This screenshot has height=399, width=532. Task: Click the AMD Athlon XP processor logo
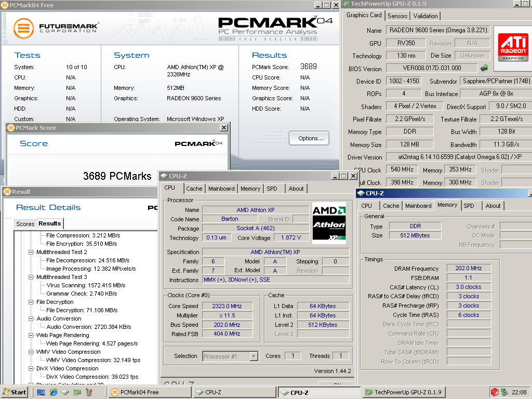[329, 223]
